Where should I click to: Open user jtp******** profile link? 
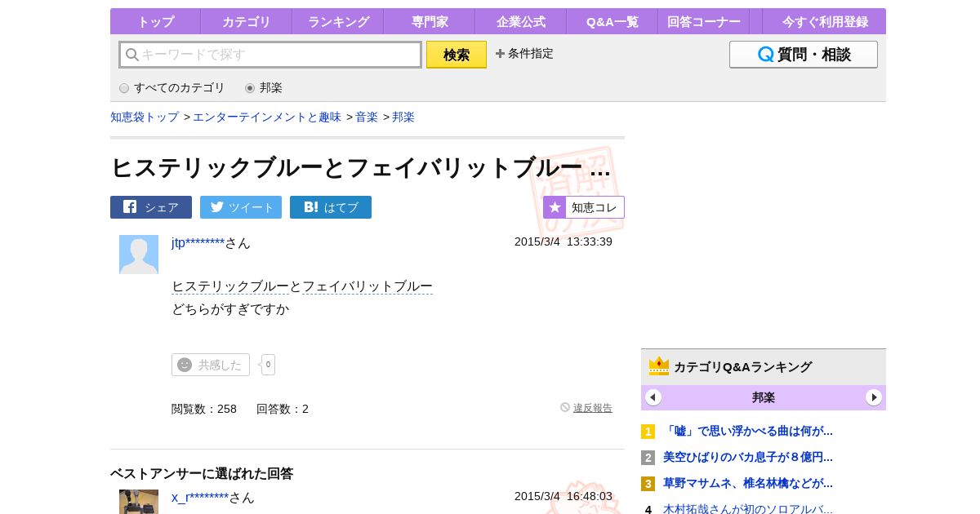[x=198, y=243]
